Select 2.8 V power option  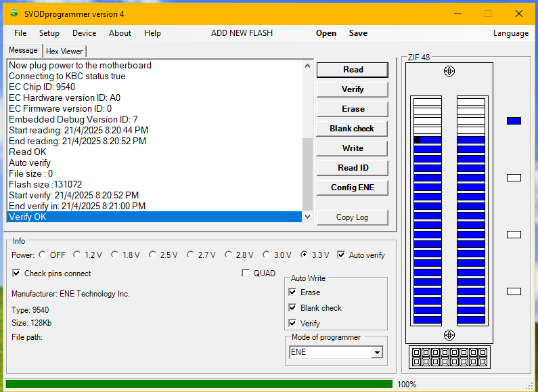tap(228, 255)
